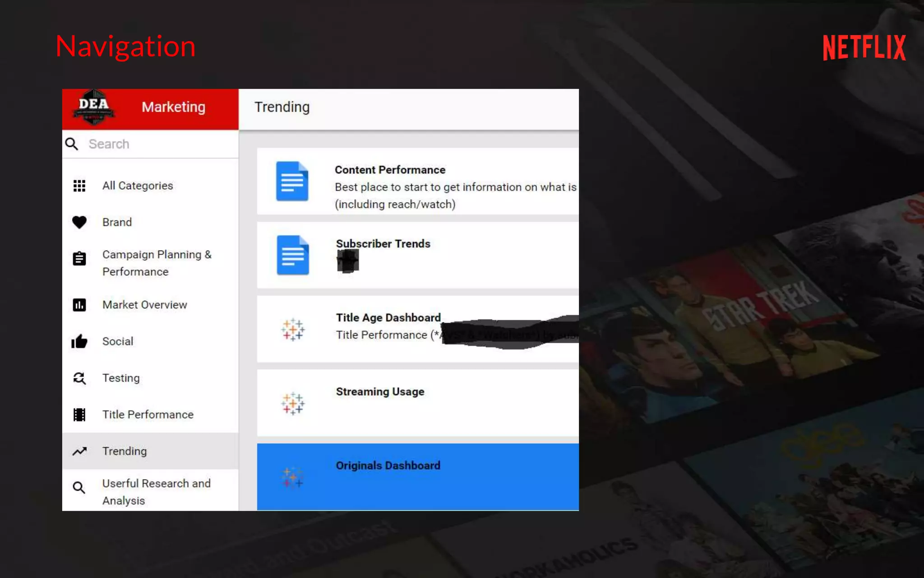The height and width of the screenshot is (578, 924).
Task: Click the search magnifier icon
Action: click(72, 144)
